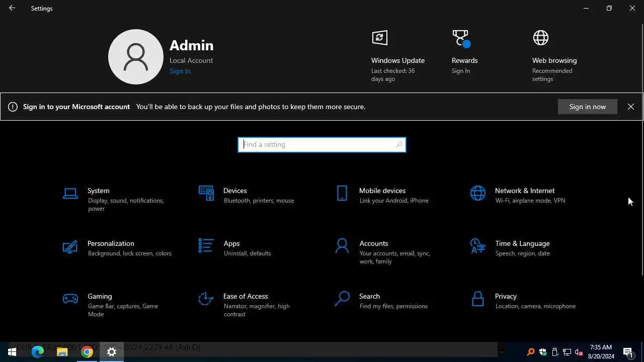
Task: Open the Search magnifier category icon
Action: tap(342, 299)
